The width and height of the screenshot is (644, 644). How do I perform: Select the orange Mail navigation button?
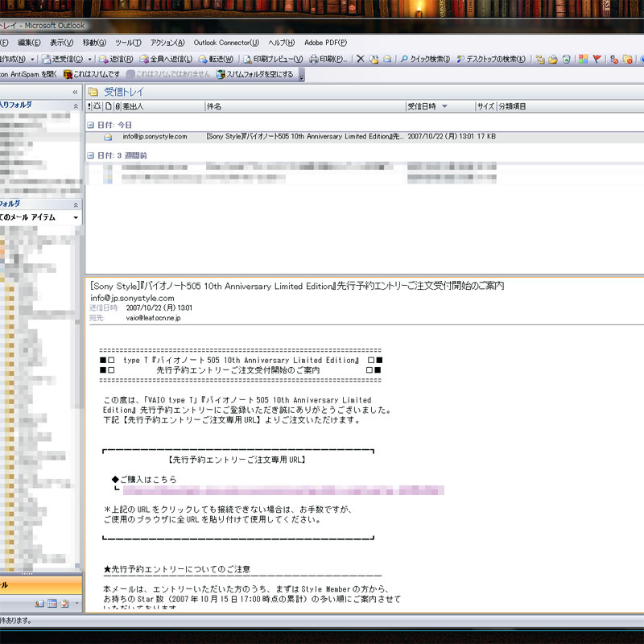point(41,585)
